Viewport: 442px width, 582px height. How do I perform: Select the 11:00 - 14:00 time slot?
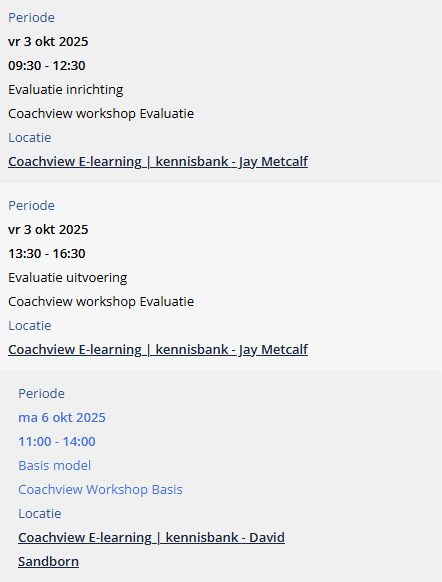coord(57,442)
